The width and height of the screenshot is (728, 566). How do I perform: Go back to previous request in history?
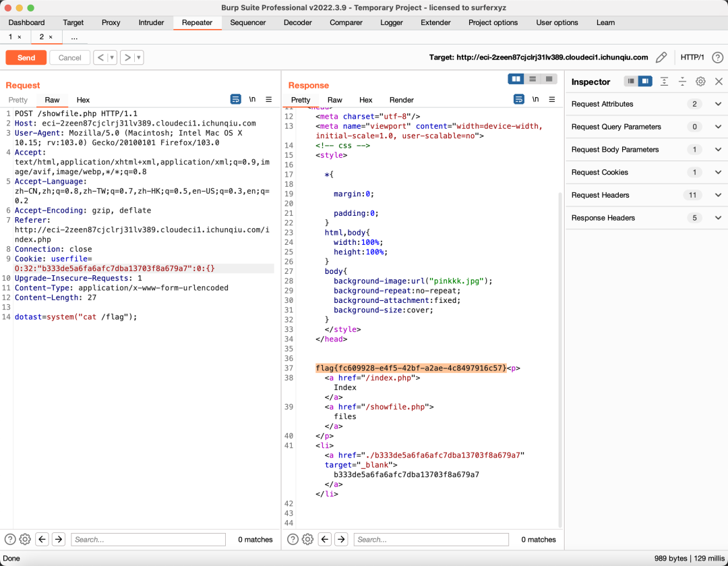100,57
